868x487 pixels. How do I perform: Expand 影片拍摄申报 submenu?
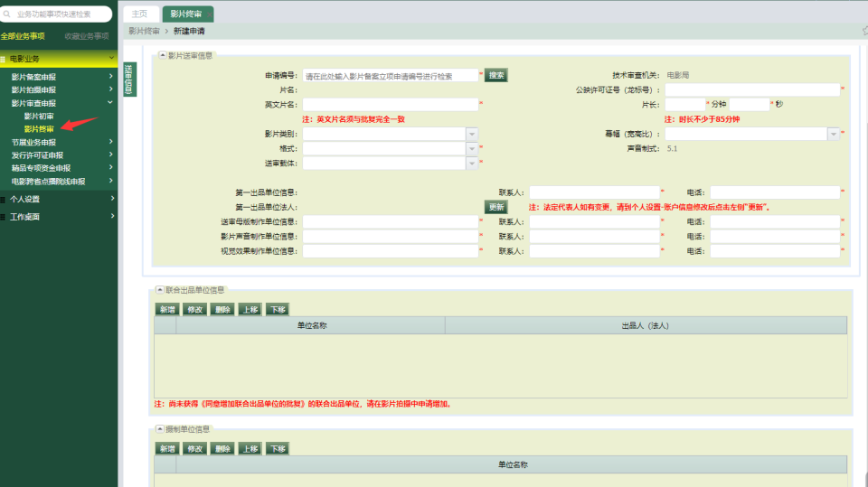point(111,89)
